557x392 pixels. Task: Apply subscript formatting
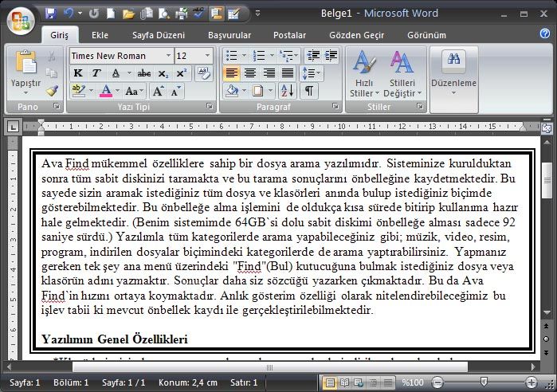click(163, 73)
